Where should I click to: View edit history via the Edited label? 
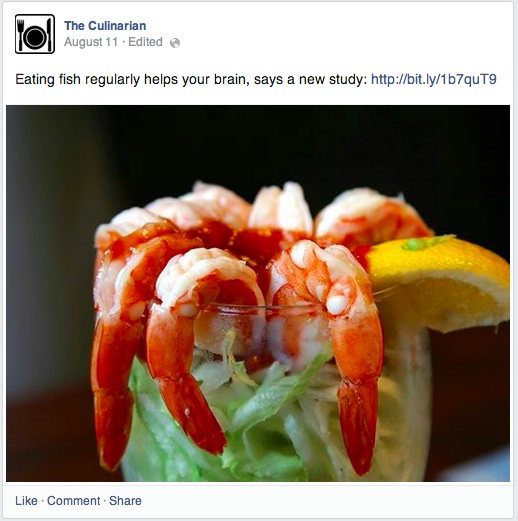pos(145,42)
